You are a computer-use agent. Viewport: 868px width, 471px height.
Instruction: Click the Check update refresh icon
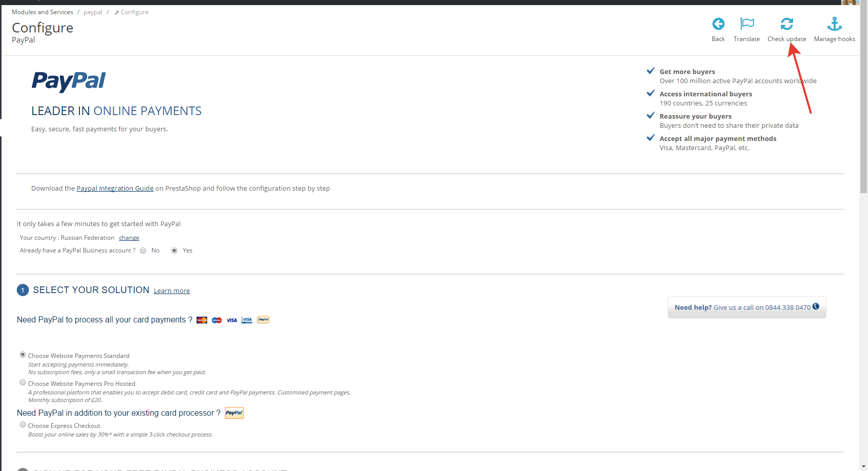click(787, 24)
